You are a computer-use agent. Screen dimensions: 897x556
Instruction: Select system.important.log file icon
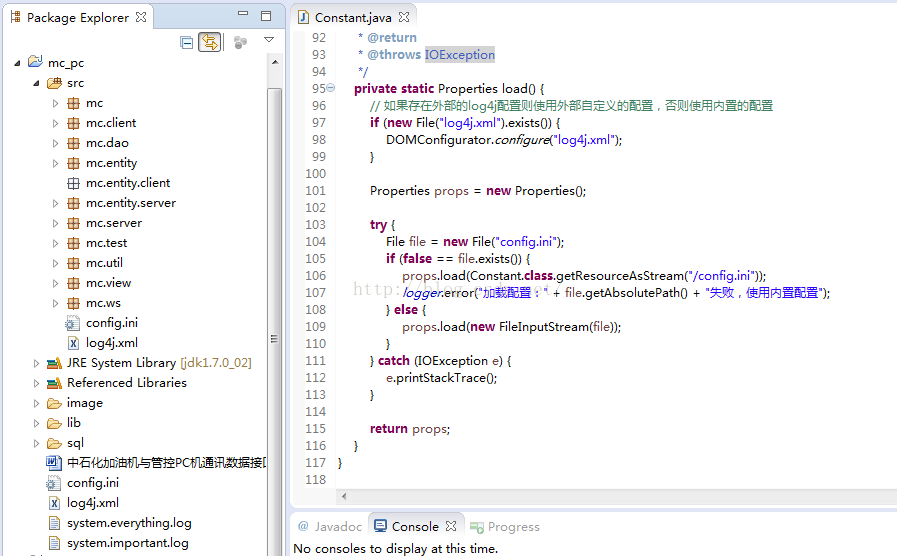point(54,543)
